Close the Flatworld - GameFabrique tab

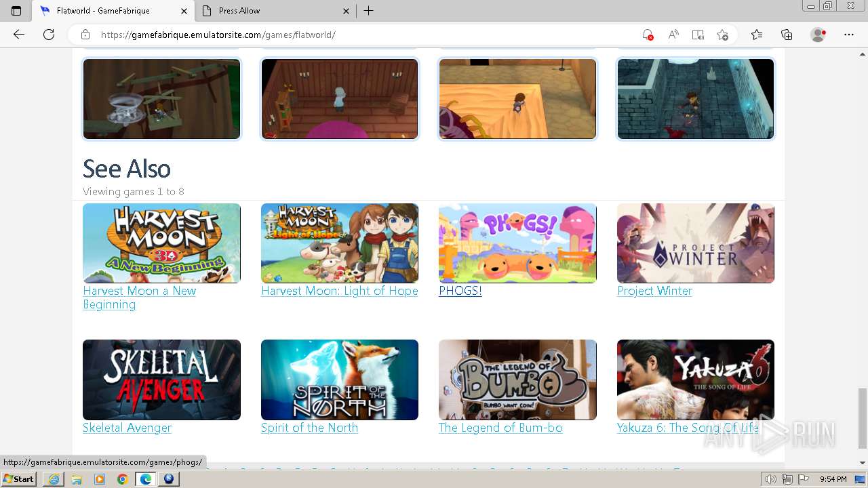pyautogui.click(x=184, y=11)
